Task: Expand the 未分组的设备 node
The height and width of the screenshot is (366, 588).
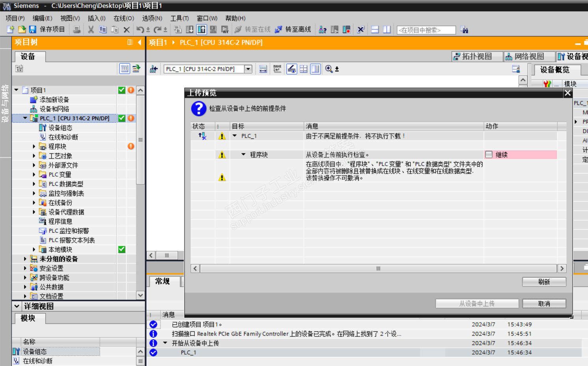Action: pos(25,259)
